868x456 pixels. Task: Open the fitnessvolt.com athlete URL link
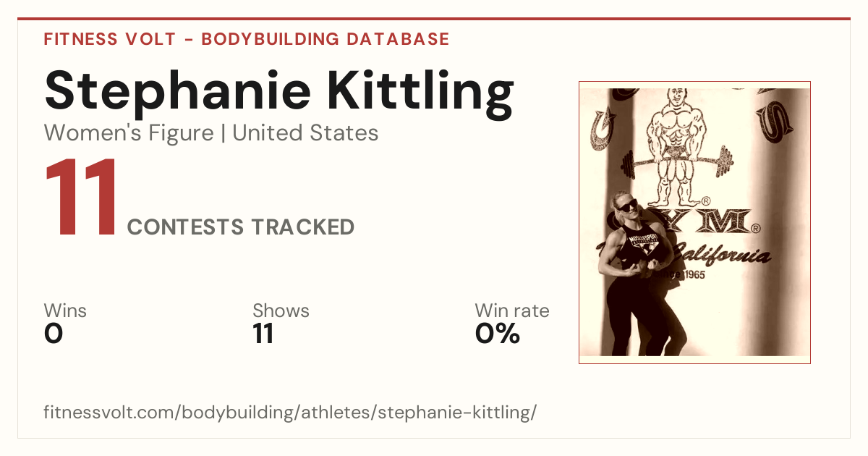[x=290, y=413]
